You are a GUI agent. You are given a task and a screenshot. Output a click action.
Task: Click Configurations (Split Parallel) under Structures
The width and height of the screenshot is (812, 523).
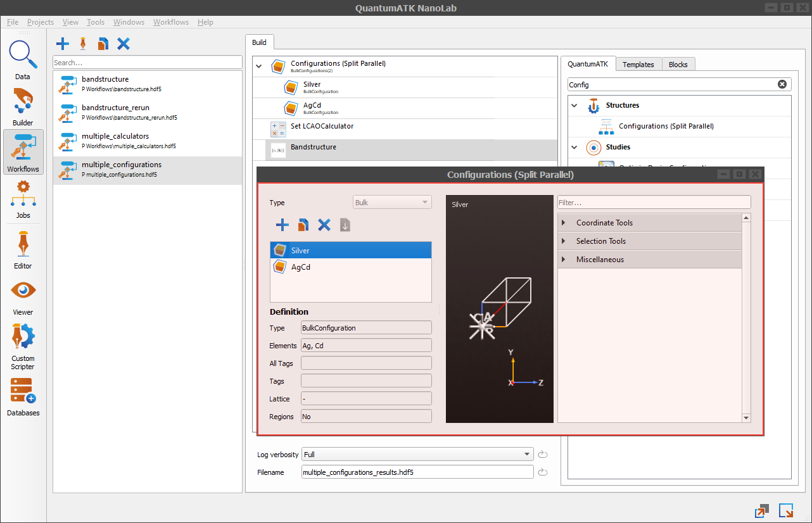tap(679, 127)
